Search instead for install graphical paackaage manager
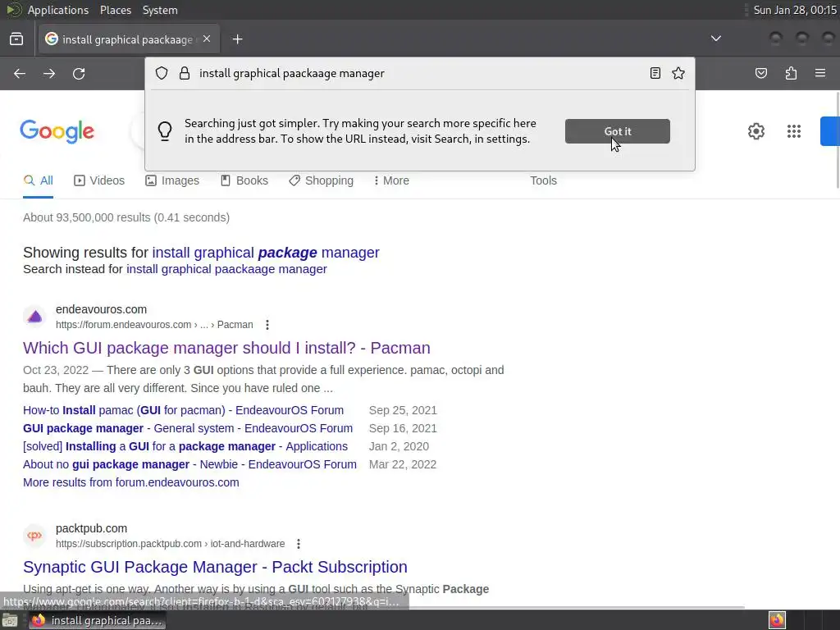The width and height of the screenshot is (840, 630). pyautogui.click(x=226, y=269)
